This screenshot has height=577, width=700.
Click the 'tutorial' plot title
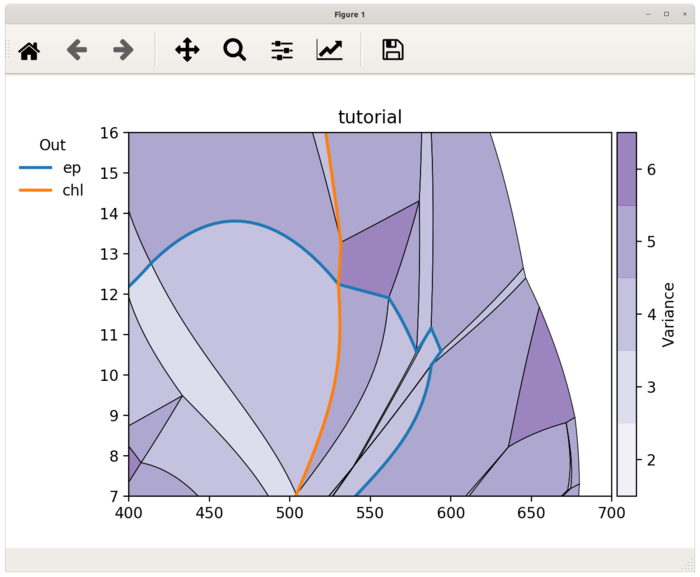point(370,117)
